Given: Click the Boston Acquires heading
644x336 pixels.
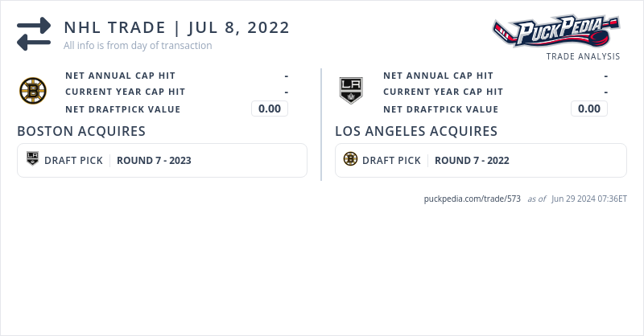Looking at the screenshot, I should coord(81,131).
